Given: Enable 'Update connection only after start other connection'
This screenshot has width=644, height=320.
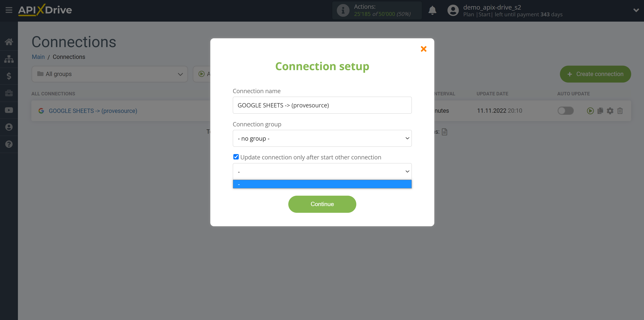Looking at the screenshot, I should coord(236,157).
